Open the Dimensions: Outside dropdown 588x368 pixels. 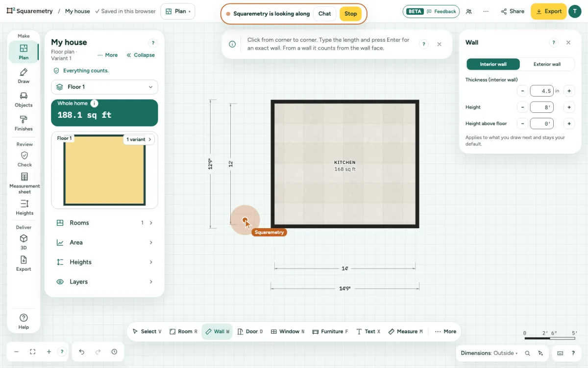[489, 353]
